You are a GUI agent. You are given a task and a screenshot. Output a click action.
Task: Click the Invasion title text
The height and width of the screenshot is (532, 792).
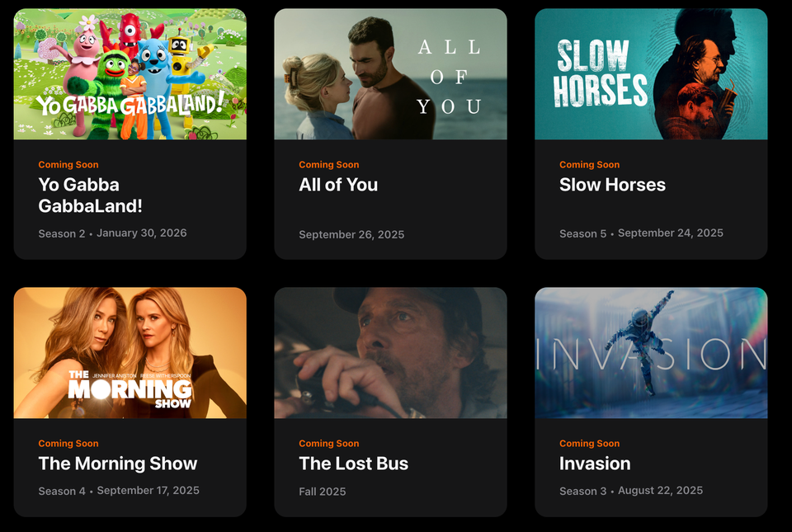click(x=595, y=464)
